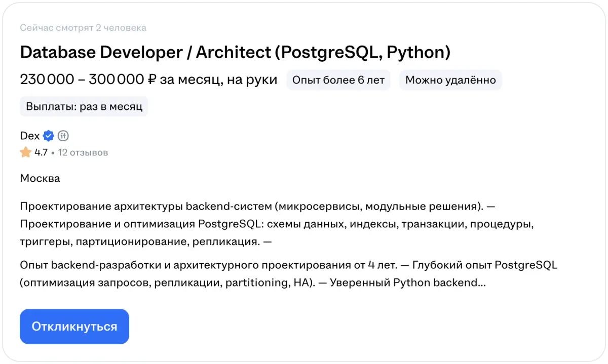
Task: Open the 12 отзывов reviews link
Action: (x=83, y=152)
